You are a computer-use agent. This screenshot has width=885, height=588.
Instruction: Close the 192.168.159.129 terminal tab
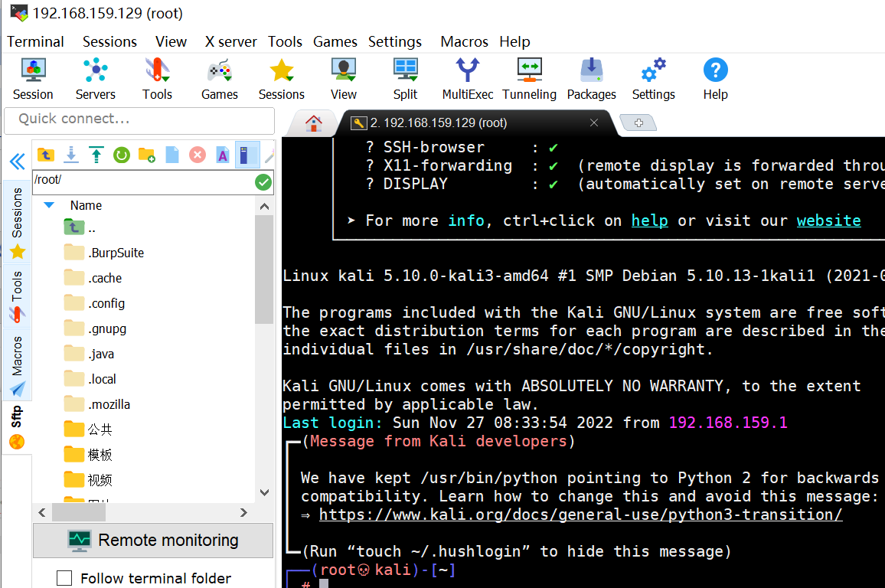tap(594, 122)
